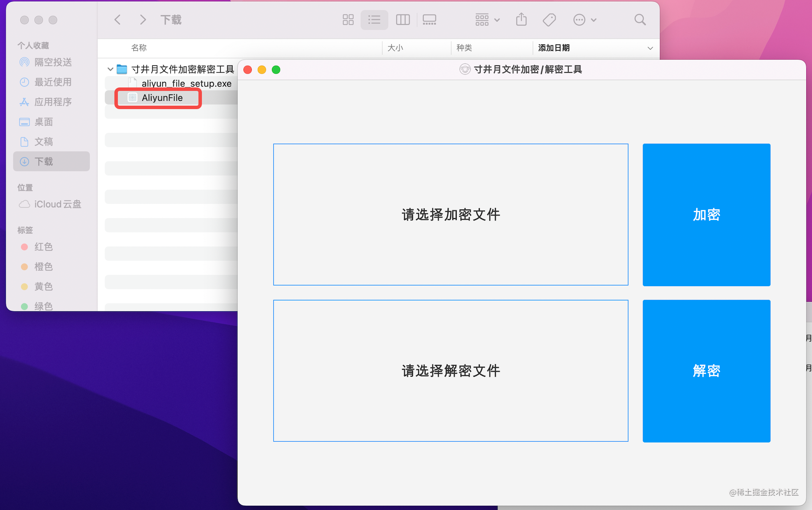Image resolution: width=812 pixels, height=510 pixels.
Task: Open the Share menu in Finder
Action: (521, 19)
